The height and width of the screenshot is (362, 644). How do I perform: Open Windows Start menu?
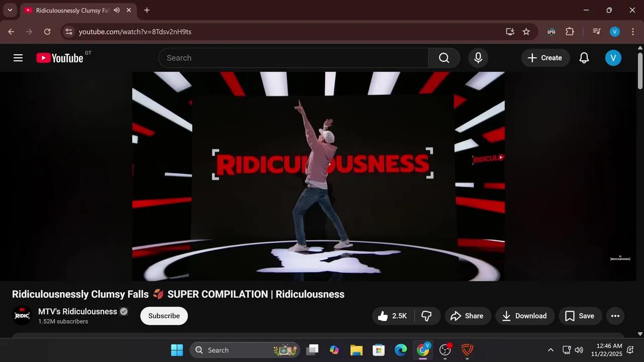coord(177,350)
